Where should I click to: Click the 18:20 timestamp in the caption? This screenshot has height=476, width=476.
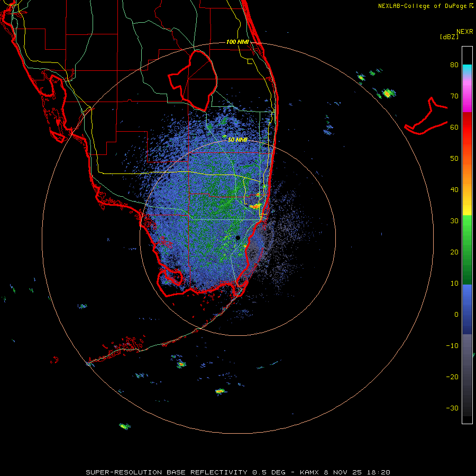pos(378,472)
